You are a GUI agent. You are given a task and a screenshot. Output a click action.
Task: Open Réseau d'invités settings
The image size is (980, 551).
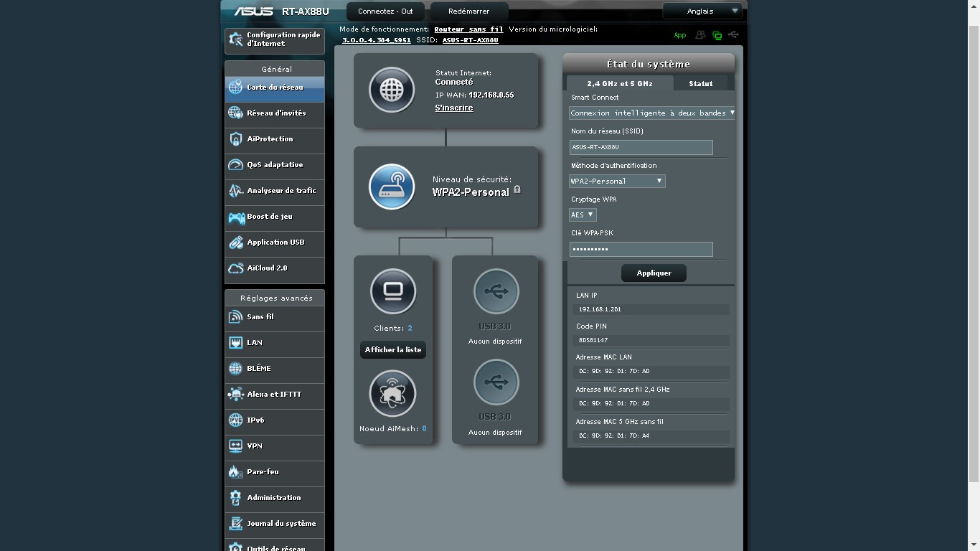pos(275,113)
